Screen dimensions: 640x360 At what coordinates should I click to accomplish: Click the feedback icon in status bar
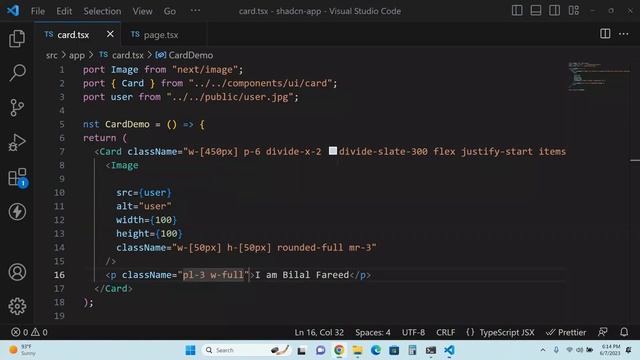point(602,332)
